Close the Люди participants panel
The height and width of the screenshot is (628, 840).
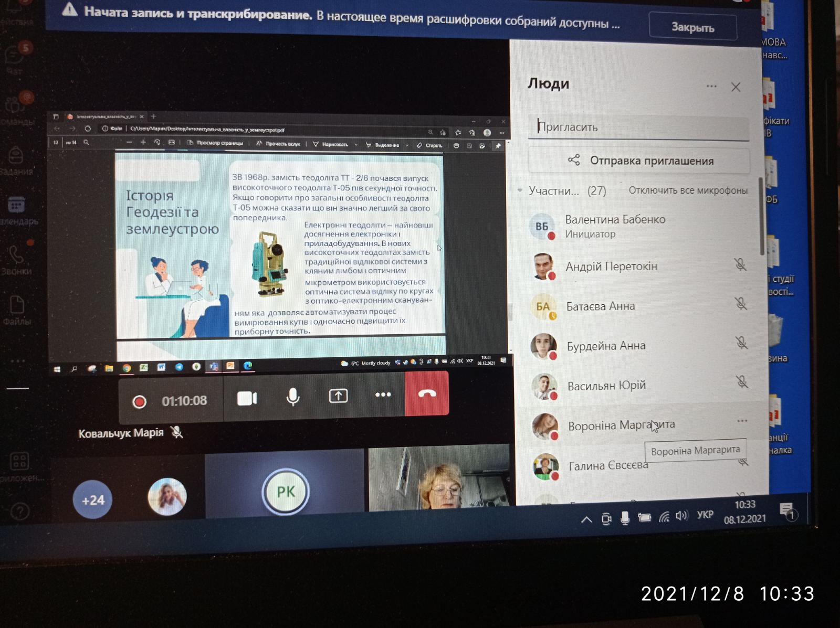coord(736,87)
